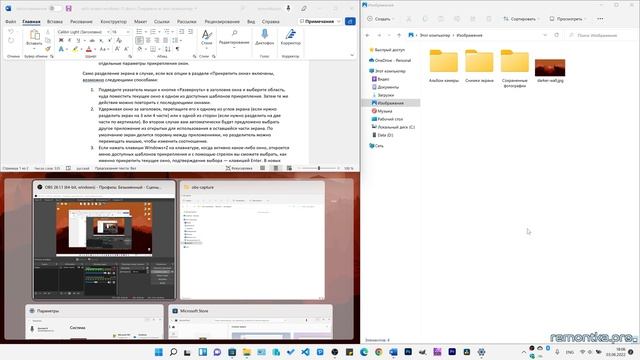Select the Microsoft Store window thumbnail
The image size is (640, 360).
pos(250,322)
